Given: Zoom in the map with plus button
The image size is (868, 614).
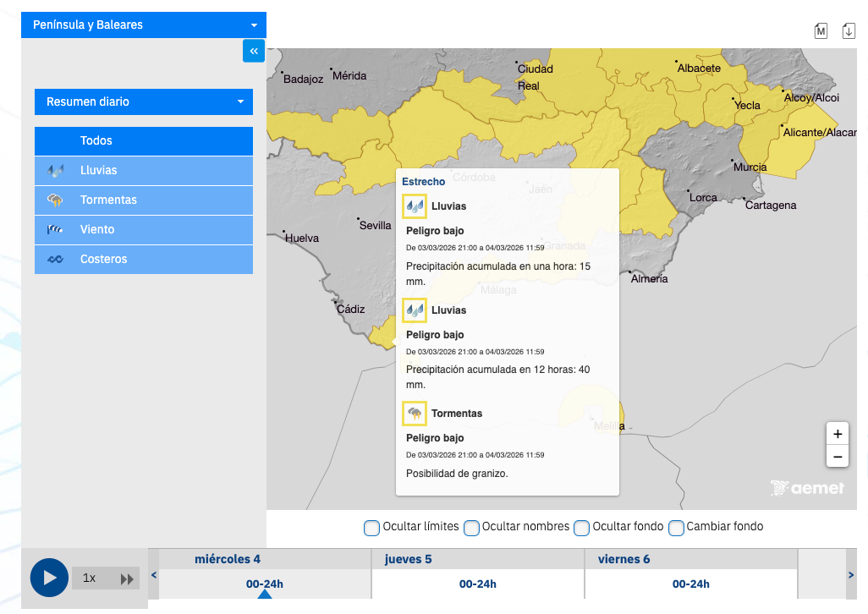Looking at the screenshot, I should pos(838,434).
